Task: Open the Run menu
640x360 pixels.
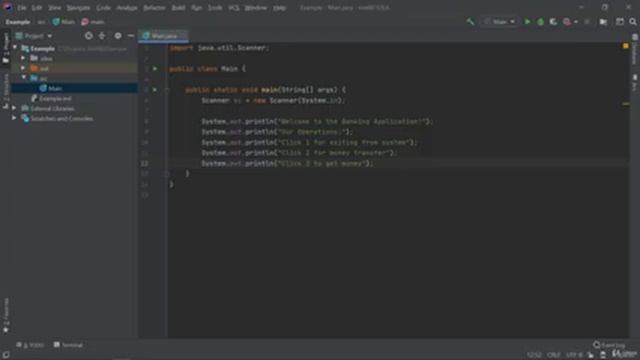Action: point(196,8)
